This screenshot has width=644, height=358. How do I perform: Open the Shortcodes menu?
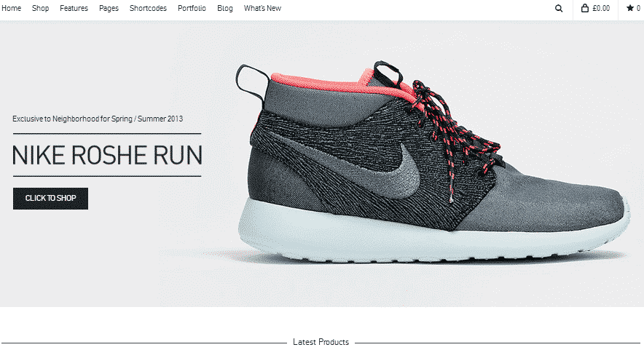(x=149, y=8)
